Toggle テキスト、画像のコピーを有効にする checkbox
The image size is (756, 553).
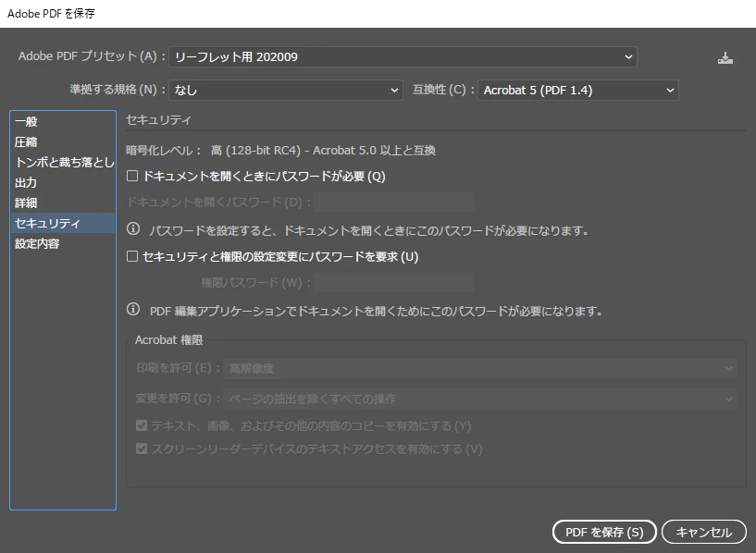(142, 425)
